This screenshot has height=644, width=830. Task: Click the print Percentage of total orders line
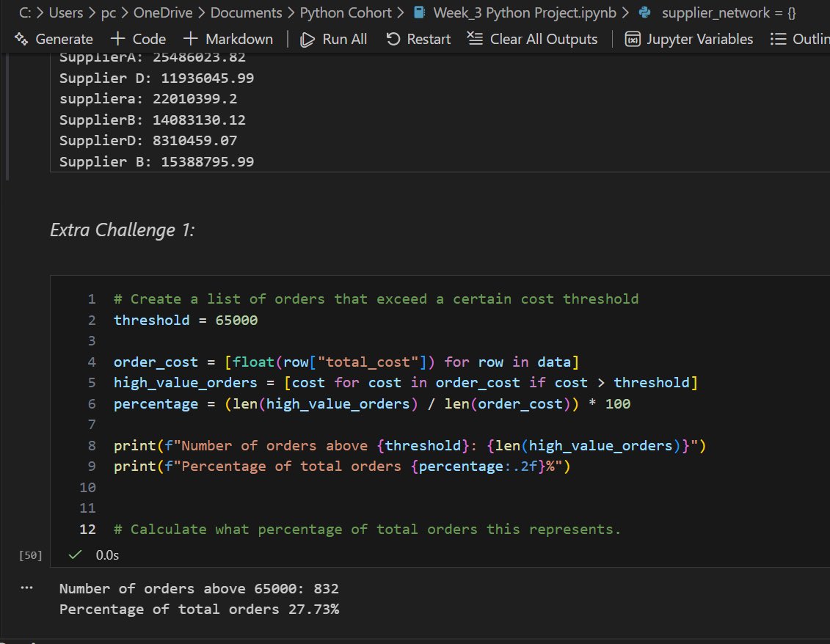click(342, 466)
